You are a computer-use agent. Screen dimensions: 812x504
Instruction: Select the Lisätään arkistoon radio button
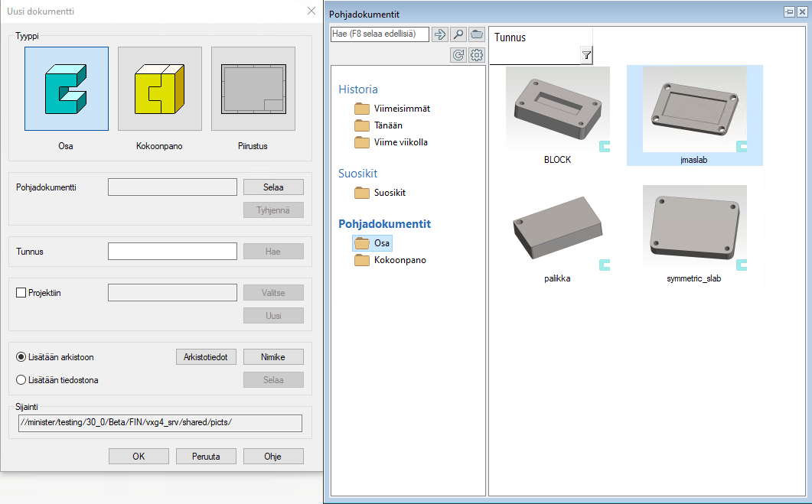[x=21, y=357]
